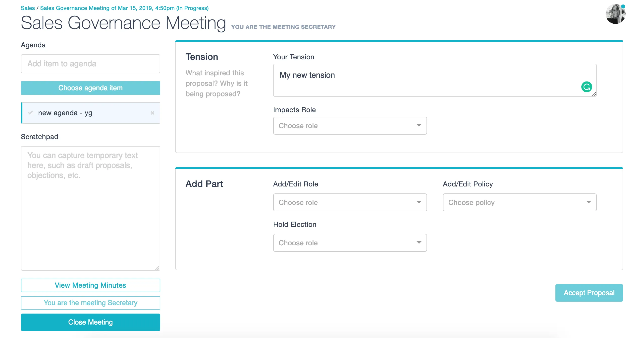
Task: Click the Close Meeting button
Action: [90, 322]
